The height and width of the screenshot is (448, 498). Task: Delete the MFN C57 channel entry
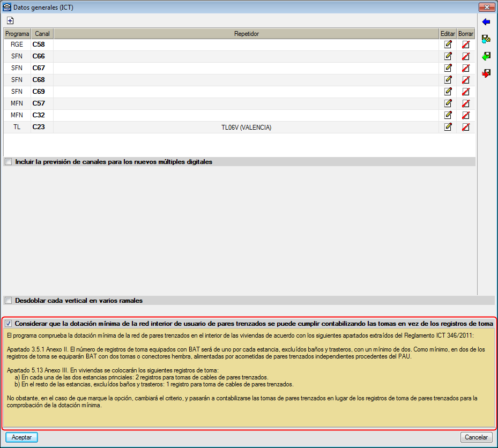pos(466,103)
